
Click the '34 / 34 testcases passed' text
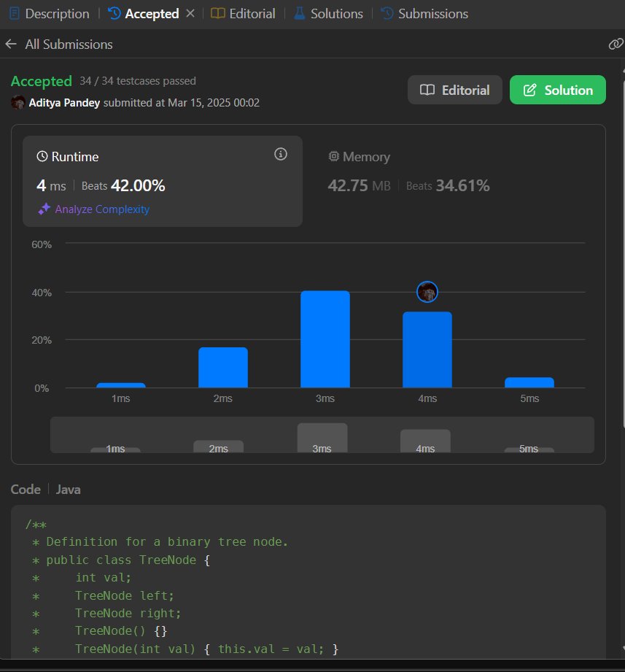pos(138,81)
